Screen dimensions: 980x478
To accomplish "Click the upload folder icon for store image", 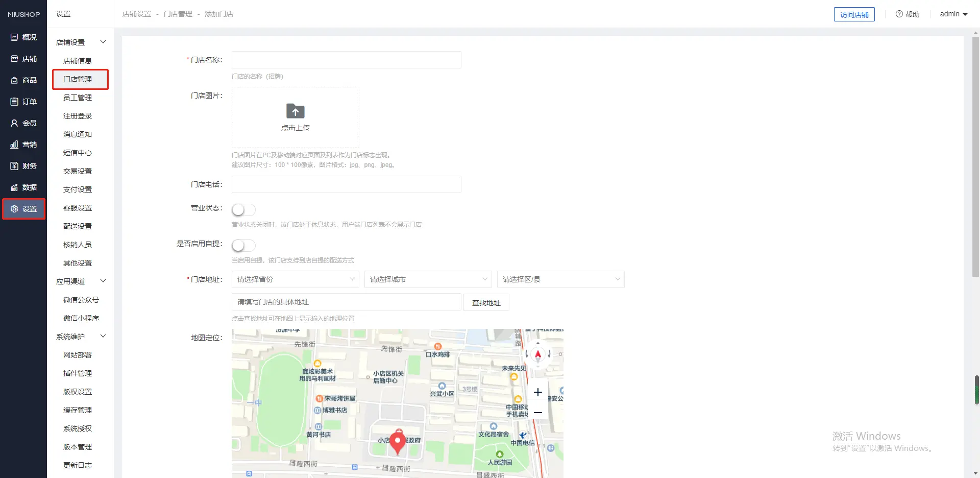I will tap(295, 111).
